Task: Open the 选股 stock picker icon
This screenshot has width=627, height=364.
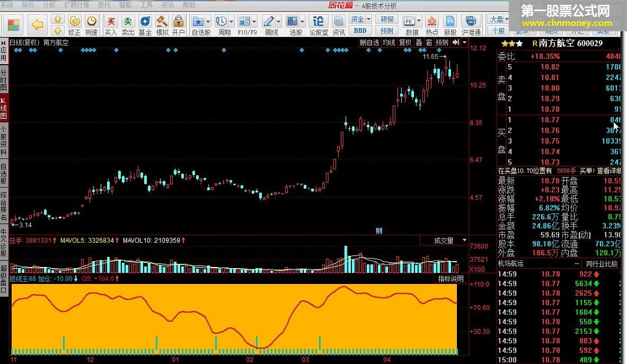Action: click(293, 21)
